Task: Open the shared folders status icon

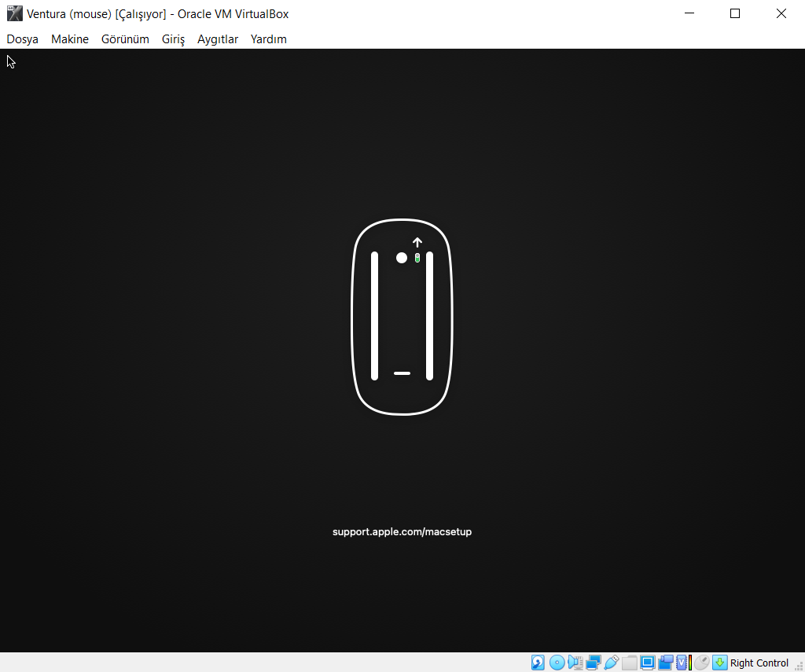Action: point(630,663)
